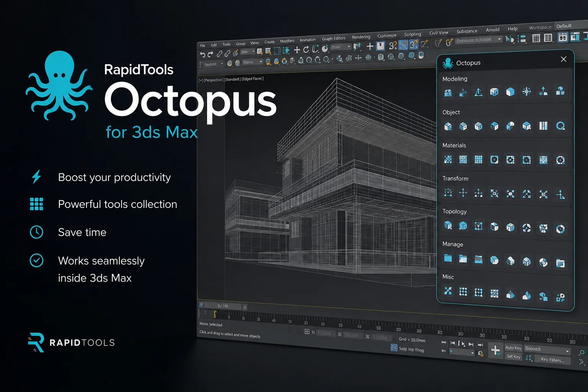The image size is (588, 392).
Task: Open the [Edged Faces] viewport menu
Action: coord(252,79)
